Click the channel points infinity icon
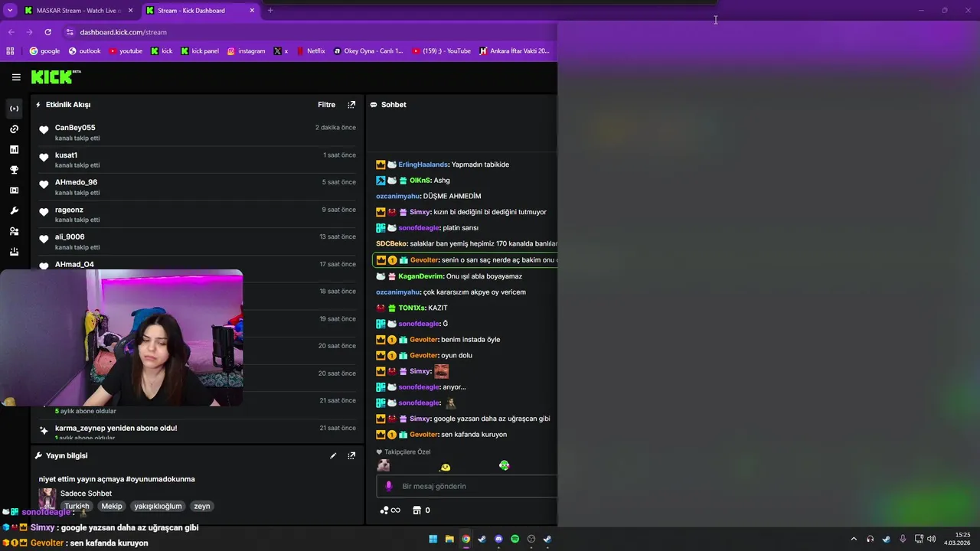Screen dimensions: 980x551 click(390, 510)
